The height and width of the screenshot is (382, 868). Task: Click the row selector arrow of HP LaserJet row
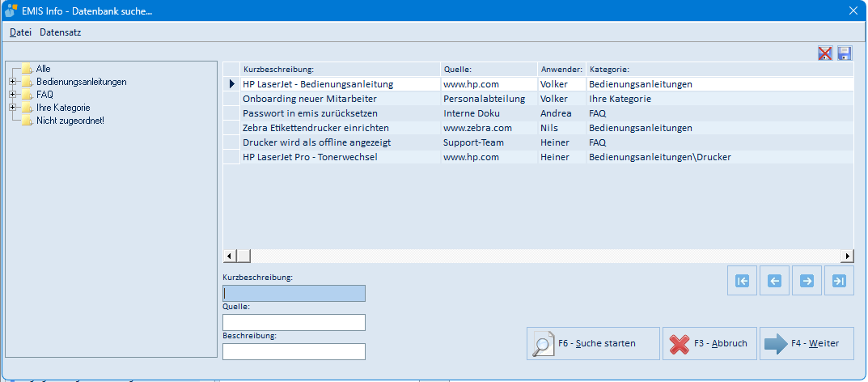(x=232, y=84)
